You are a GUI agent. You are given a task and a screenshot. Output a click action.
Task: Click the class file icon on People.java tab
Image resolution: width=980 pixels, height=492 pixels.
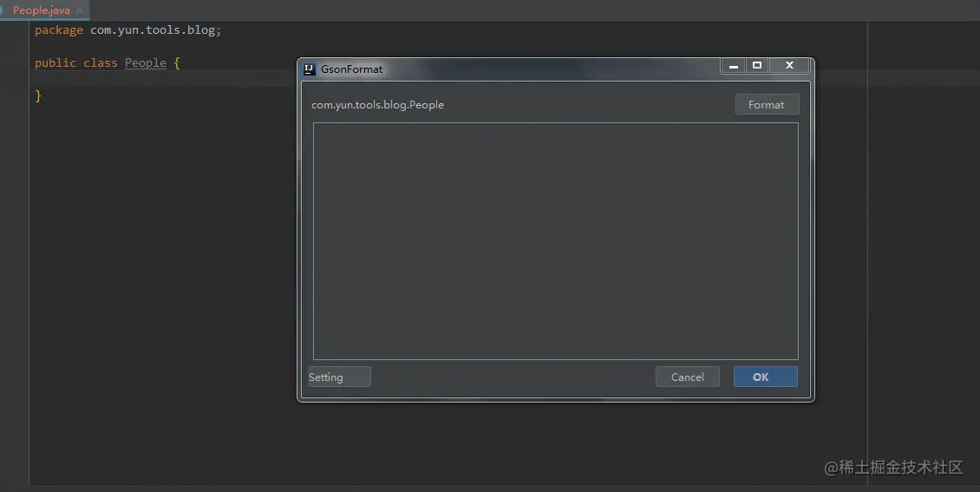pos(2,10)
